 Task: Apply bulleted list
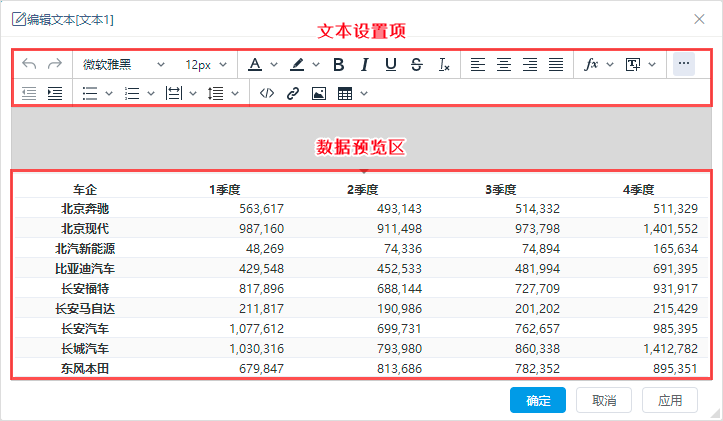coord(90,94)
